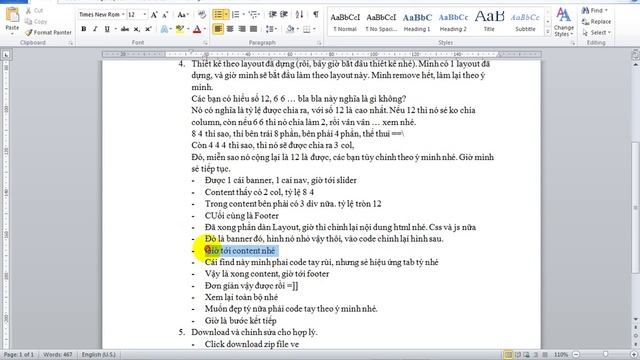Click the Clear Formatting icon
The height and width of the screenshot is (360, 640).
tap(202, 15)
